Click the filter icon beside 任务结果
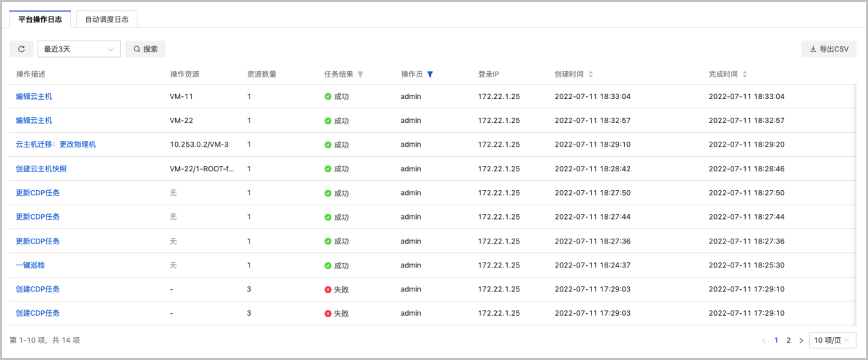868x360 pixels. 361,74
